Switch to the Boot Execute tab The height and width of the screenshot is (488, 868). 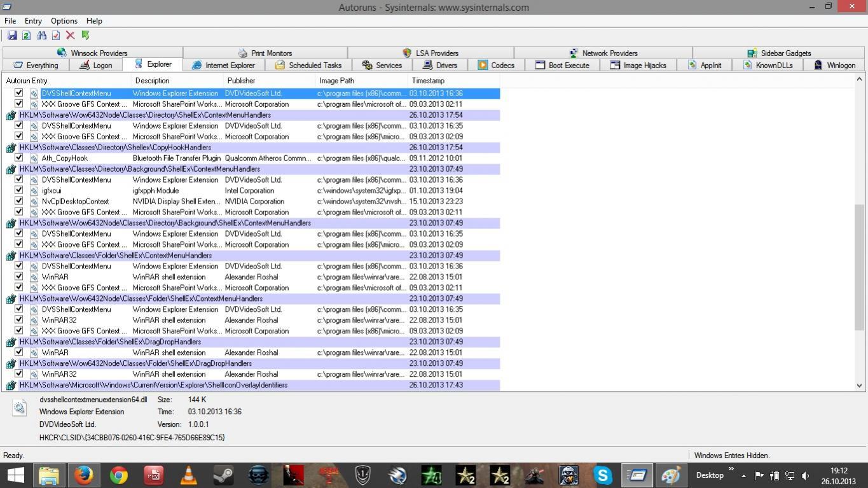coord(562,66)
